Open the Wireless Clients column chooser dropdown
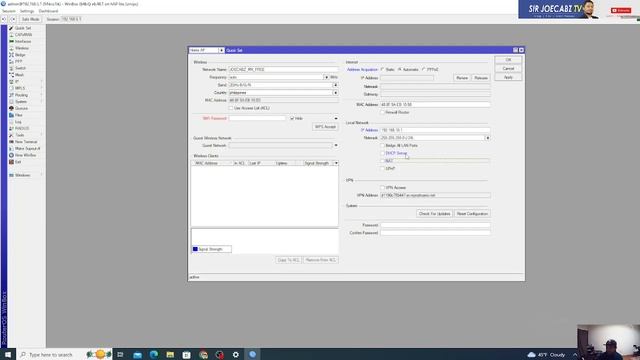The height and width of the screenshot is (360, 640). pos(336,163)
